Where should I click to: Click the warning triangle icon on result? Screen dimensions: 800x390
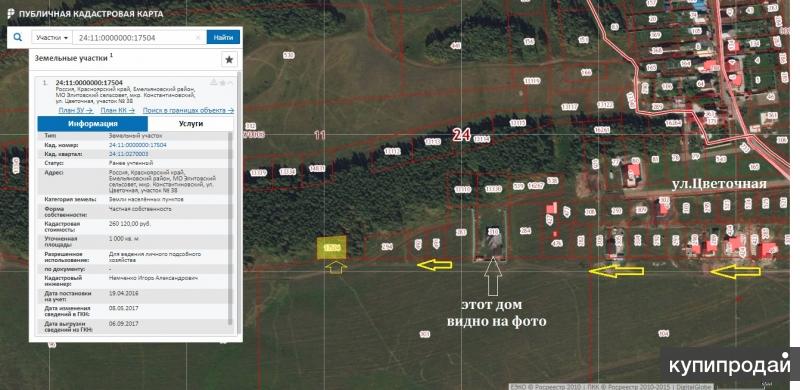click(214, 82)
